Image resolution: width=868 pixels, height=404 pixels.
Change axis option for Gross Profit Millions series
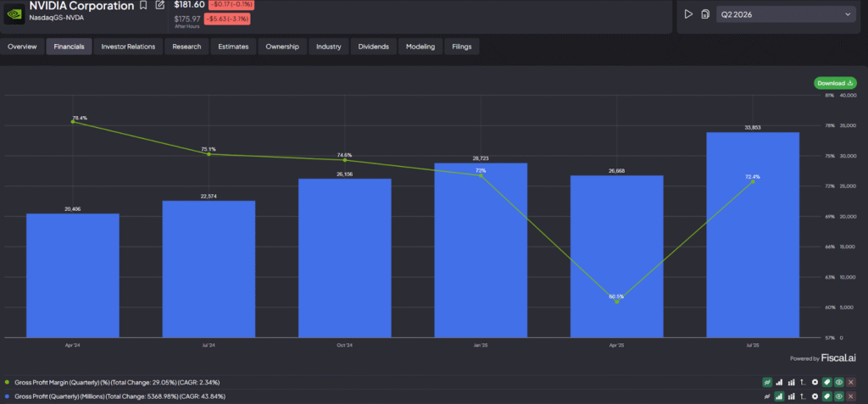pyautogui.click(x=804, y=396)
